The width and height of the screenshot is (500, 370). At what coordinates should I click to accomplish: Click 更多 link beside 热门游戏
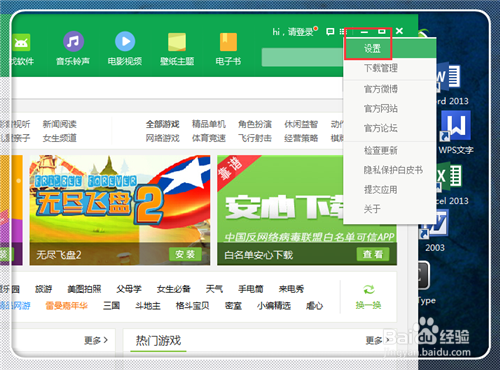(378, 340)
